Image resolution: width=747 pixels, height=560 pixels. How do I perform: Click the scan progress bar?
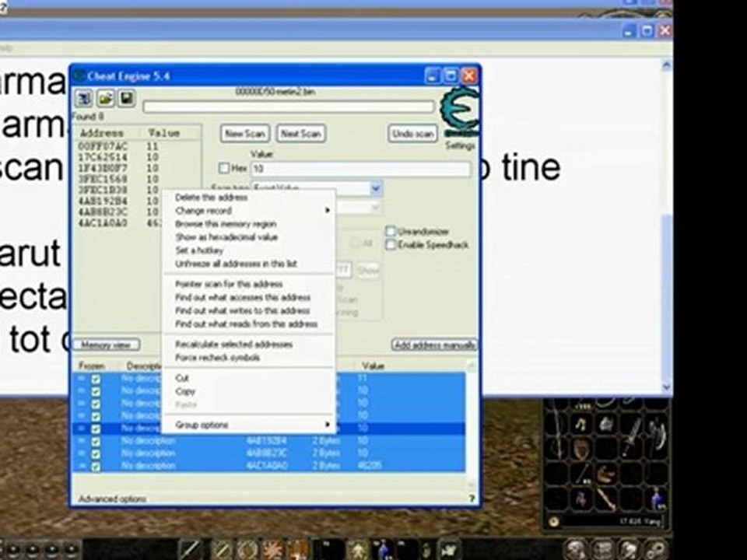click(x=289, y=107)
